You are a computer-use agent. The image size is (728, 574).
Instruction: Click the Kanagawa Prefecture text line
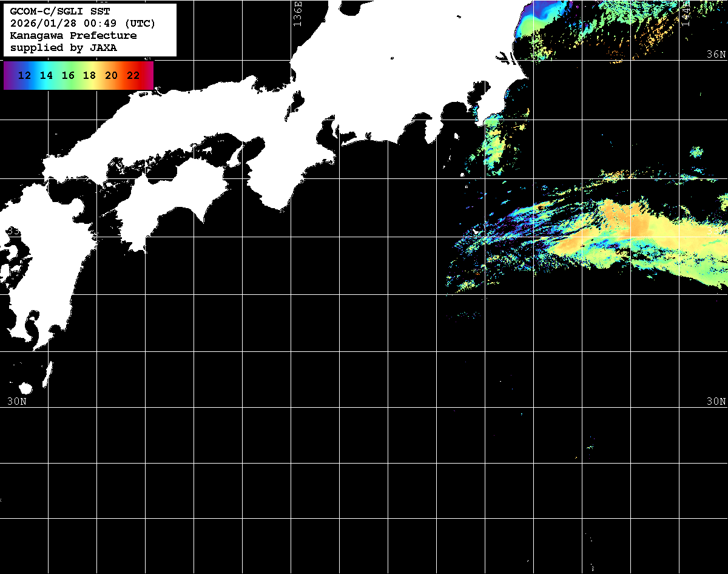(x=73, y=36)
